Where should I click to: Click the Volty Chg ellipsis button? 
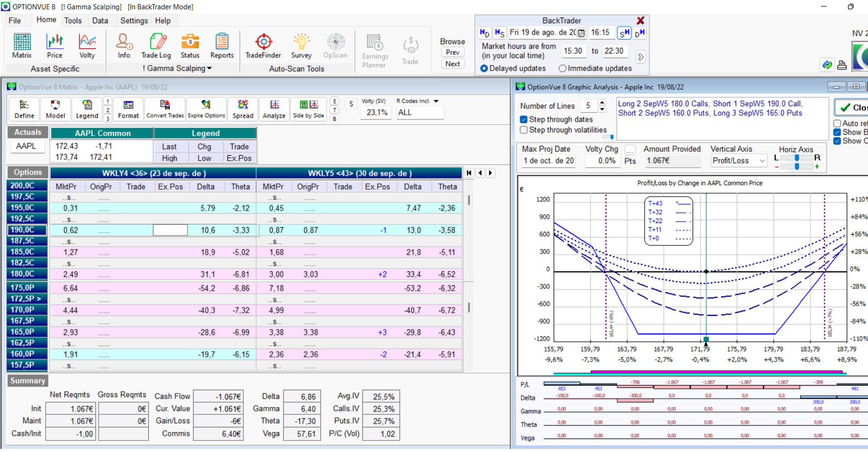630,150
